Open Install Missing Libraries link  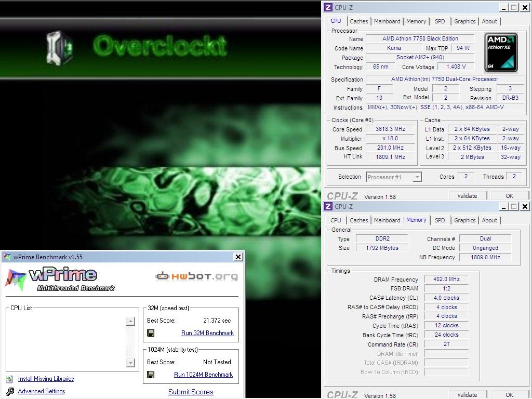(46, 379)
